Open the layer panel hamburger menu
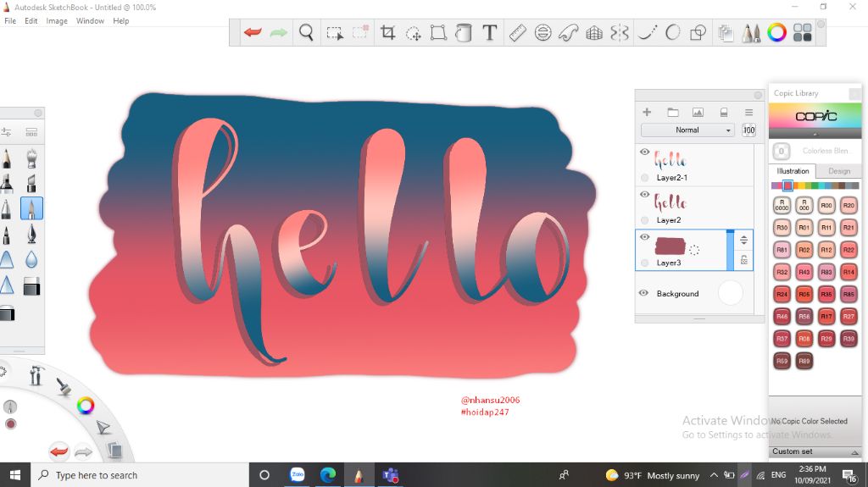 click(x=748, y=113)
